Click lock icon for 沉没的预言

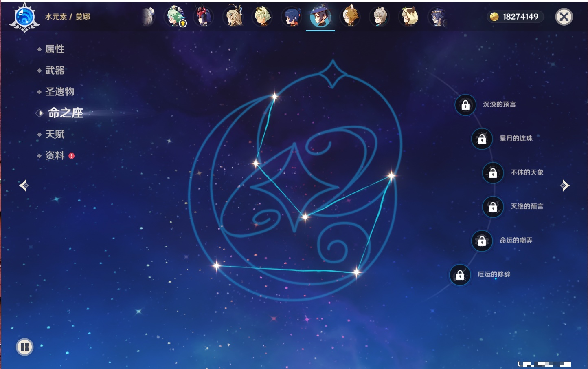pyautogui.click(x=465, y=105)
